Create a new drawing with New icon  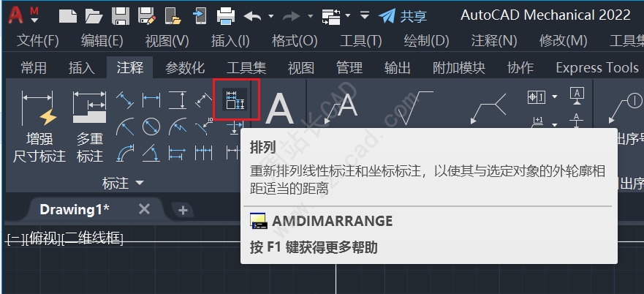68,16
